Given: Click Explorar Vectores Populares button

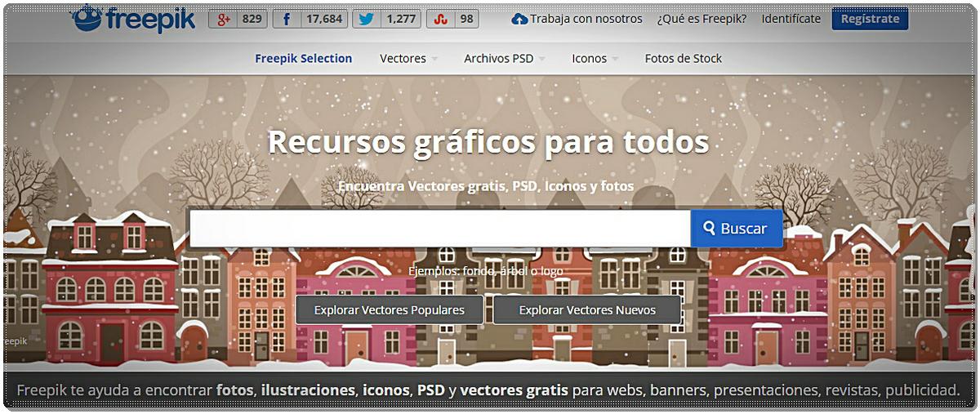Looking at the screenshot, I should pyautogui.click(x=390, y=310).
